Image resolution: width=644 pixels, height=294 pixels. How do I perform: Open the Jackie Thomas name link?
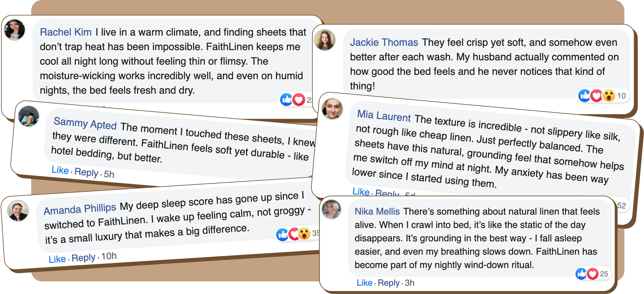coord(384,42)
